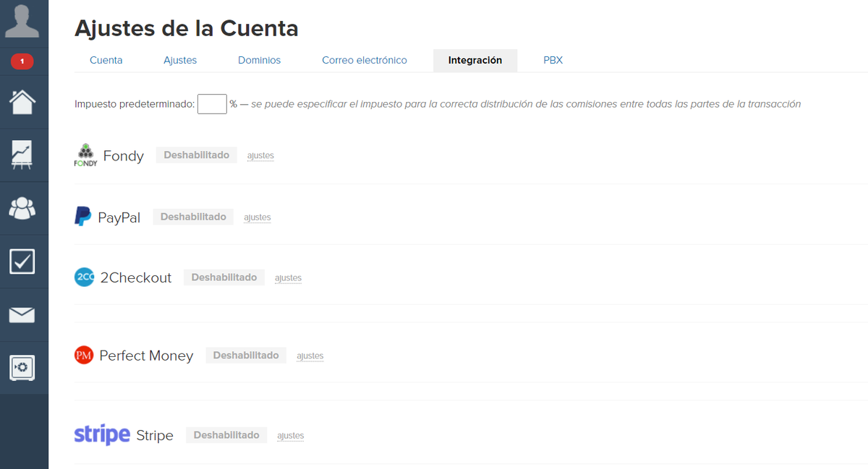This screenshot has width=868, height=469.
Task: Click the Fondy name text
Action: (124, 155)
